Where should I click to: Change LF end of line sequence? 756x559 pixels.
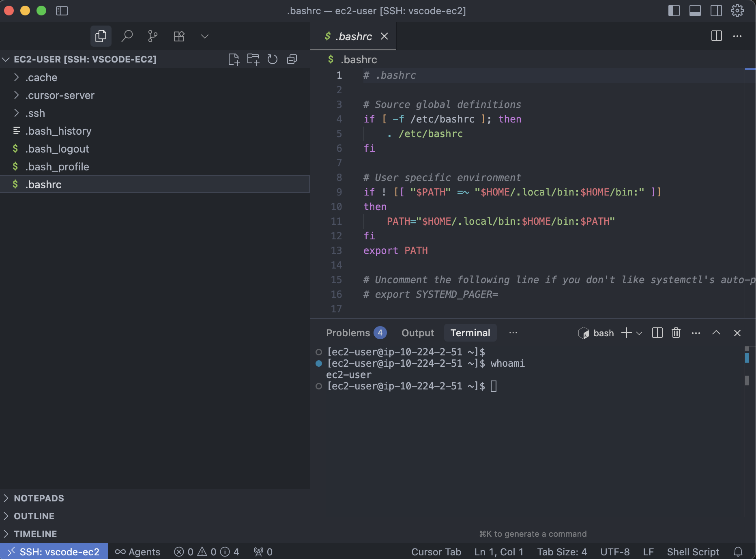coord(648,552)
